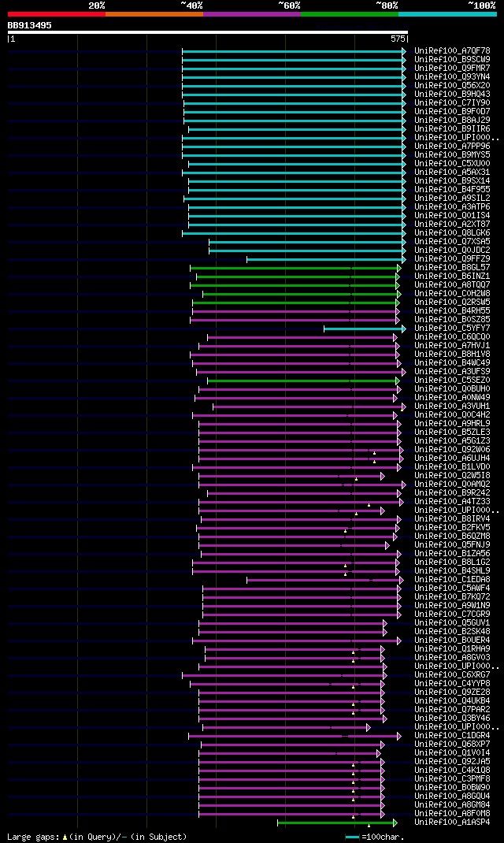Select the UniRef100_A6UJH4 label
This screenshot has width=504, height=843.
pyautogui.click(x=452, y=459)
